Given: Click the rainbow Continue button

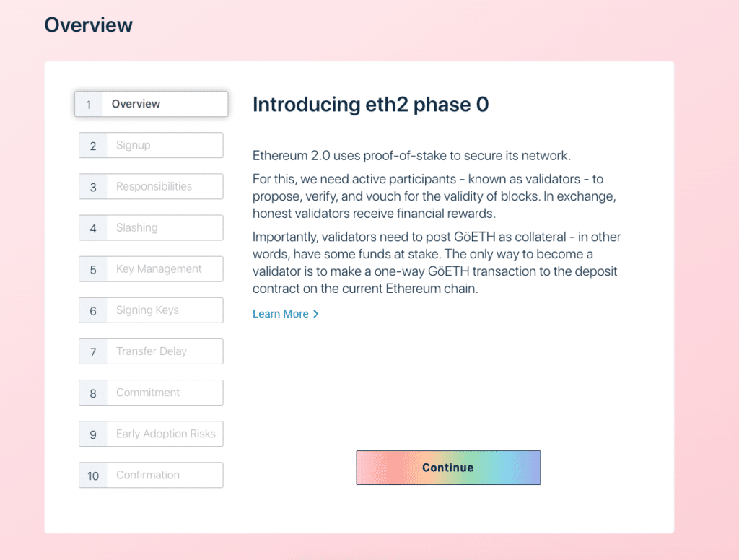Looking at the screenshot, I should tap(448, 468).
